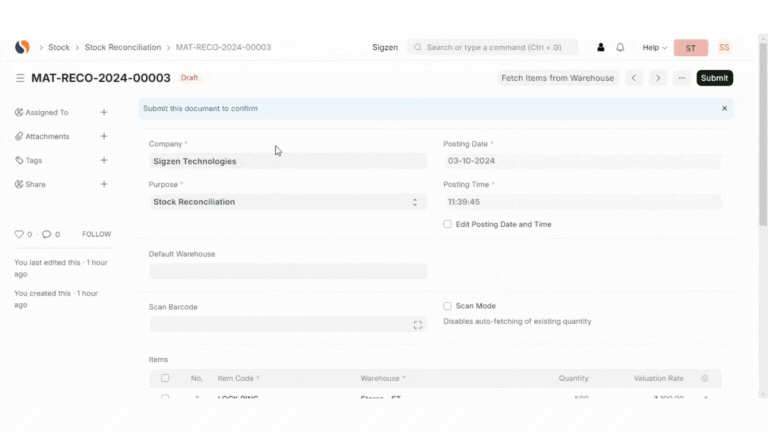This screenshot has width=768, height=432.
Task: Open the three-dots more actions menu
Action: point(681,78)
